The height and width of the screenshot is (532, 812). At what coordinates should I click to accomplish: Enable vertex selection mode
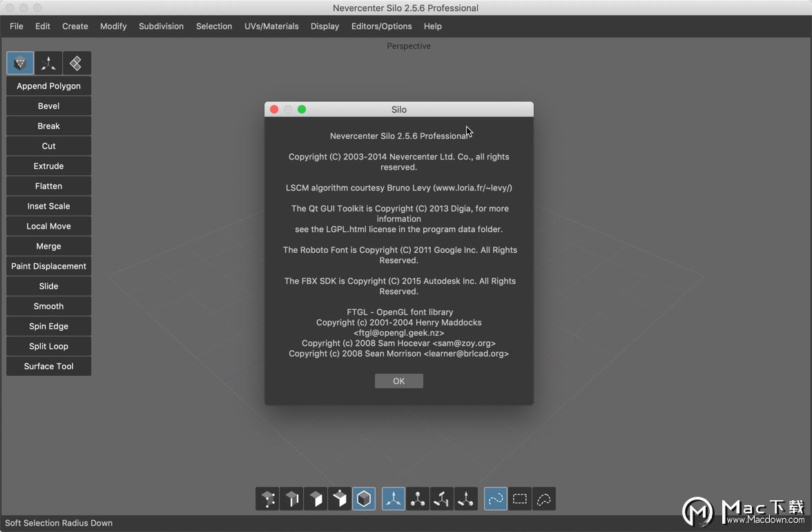[268, 499]
